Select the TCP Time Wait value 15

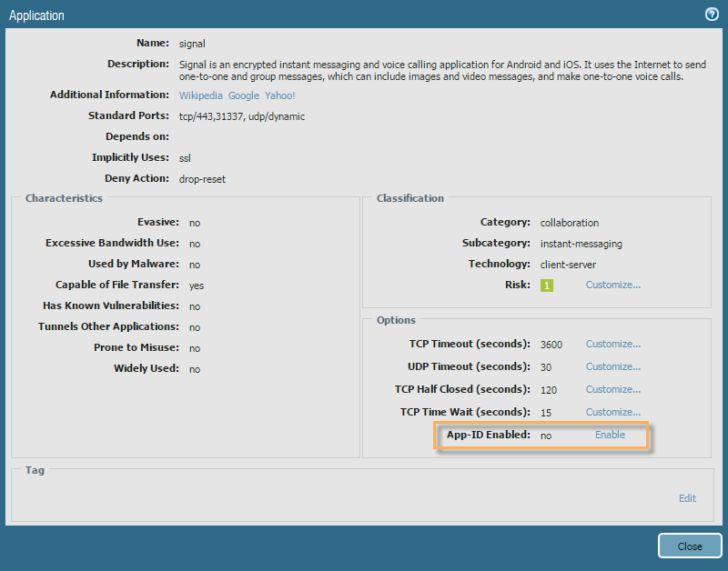[x=546, y=413]
